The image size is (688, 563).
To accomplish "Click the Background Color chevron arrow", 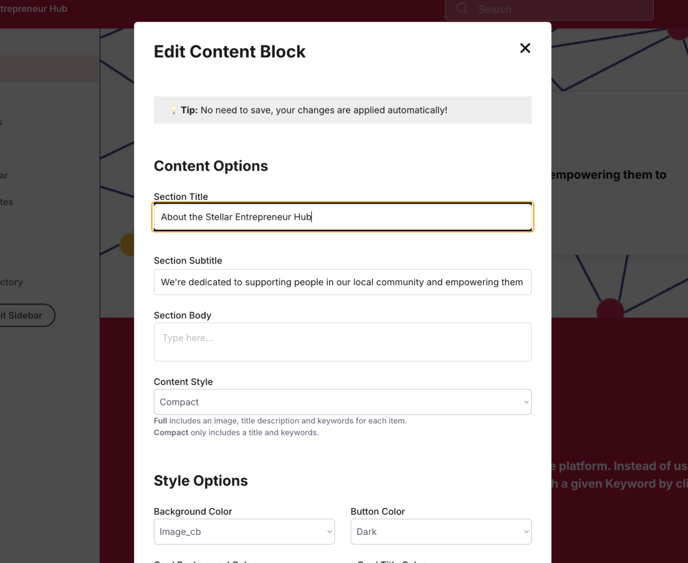I will 329,532.
